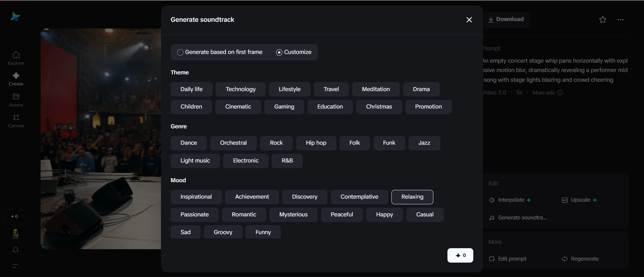
Task: Click the concert video preview
Action: pyautogui.click(x=101, y=139)
